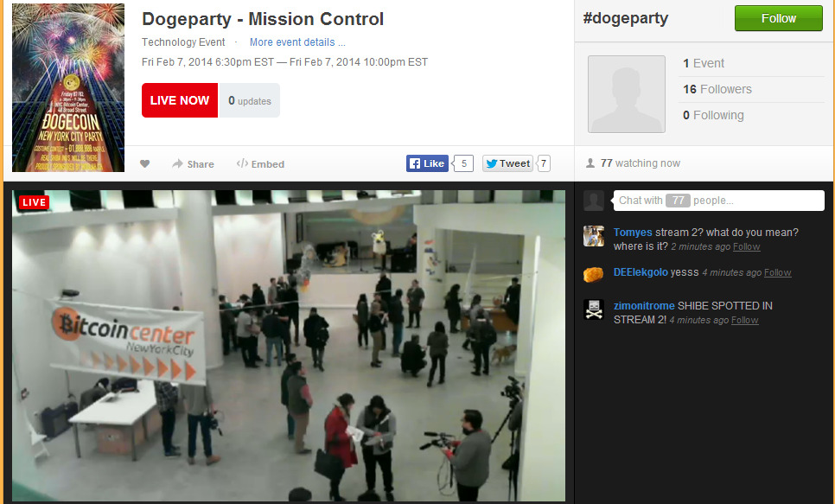Open the Embed code option
Screen dimensions: 835x504
(260, 163)
